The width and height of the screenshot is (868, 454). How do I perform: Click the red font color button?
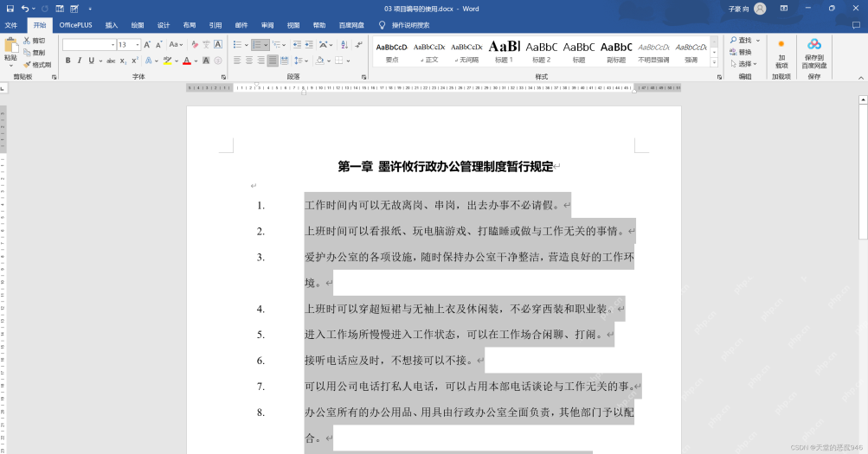187,61
